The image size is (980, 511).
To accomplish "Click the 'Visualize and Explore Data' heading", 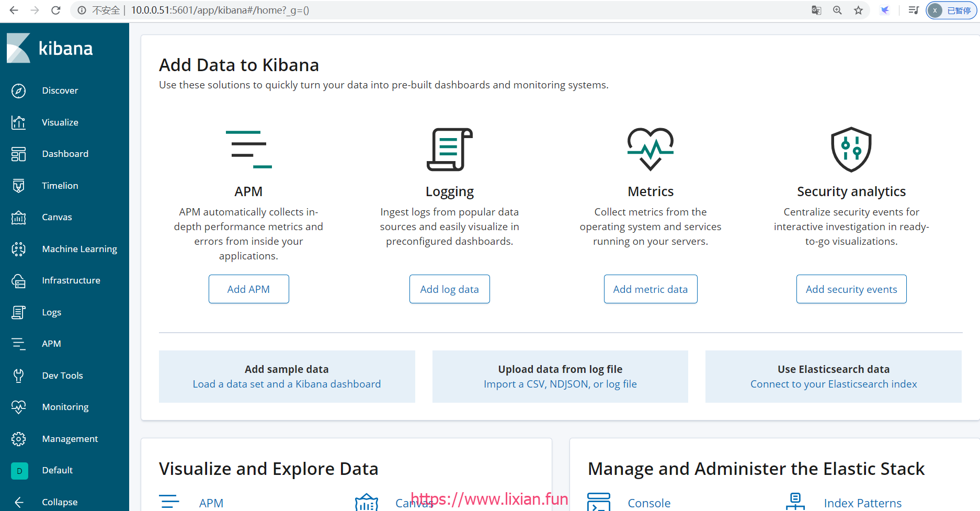I will pos(268,469).
